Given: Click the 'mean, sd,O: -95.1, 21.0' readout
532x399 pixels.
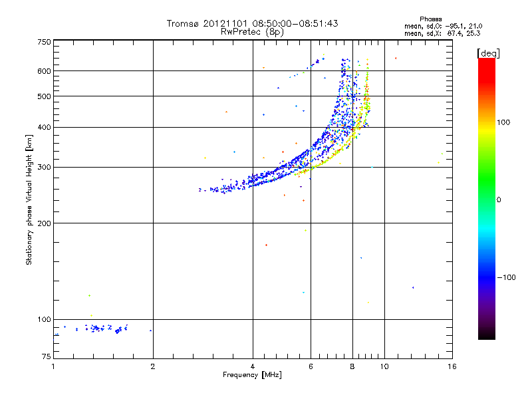Looking at the screenshot, I should [443, 26].
